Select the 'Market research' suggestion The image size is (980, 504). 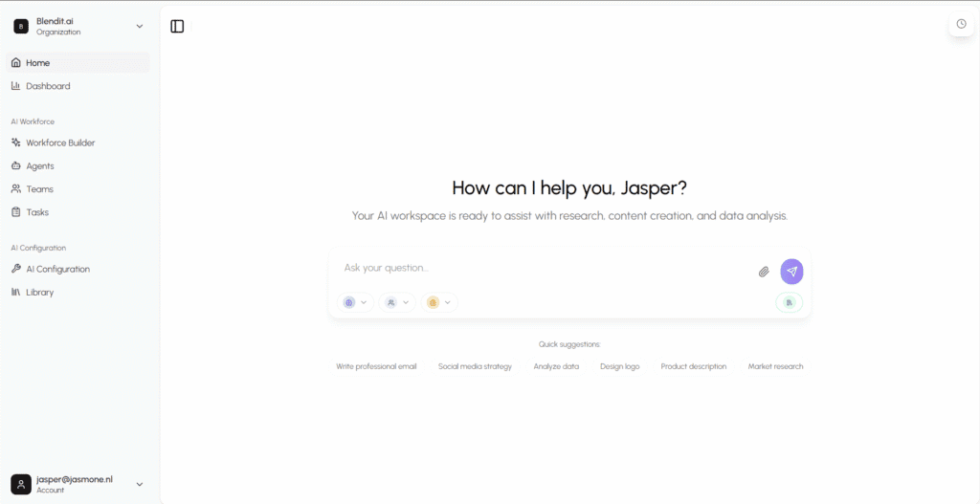(775, 366)
